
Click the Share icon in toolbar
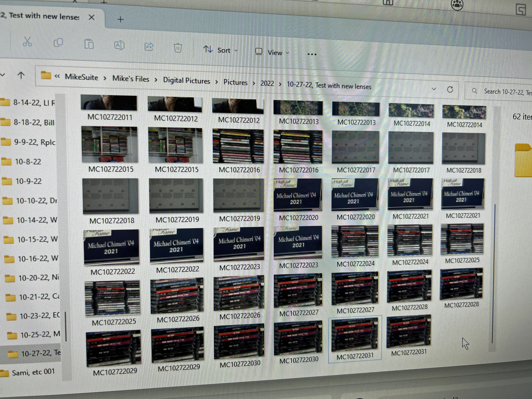tap(149, 46)
